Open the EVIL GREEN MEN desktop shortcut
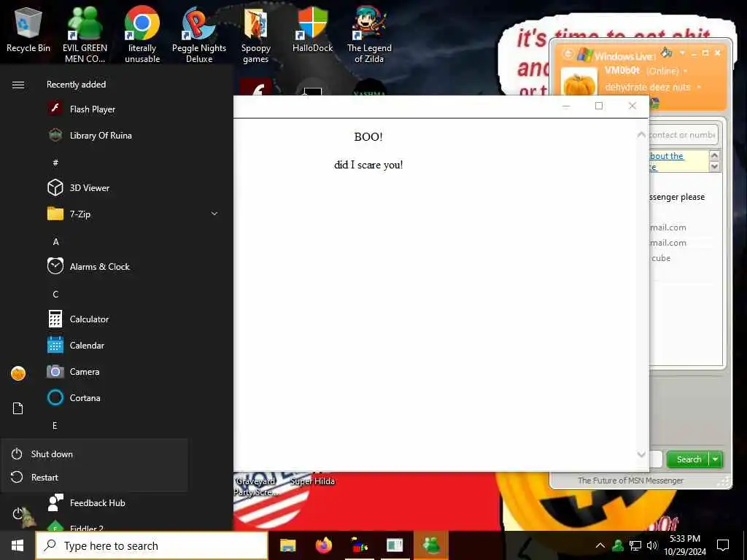747x560 pixels. click(x=85, y=34)
